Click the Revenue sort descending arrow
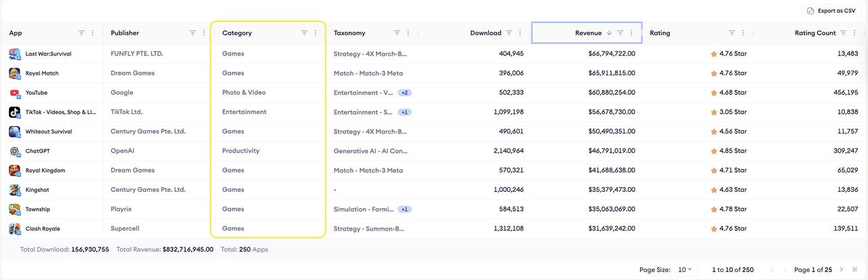This screenshot has width=868, height=280. point(609,33)
